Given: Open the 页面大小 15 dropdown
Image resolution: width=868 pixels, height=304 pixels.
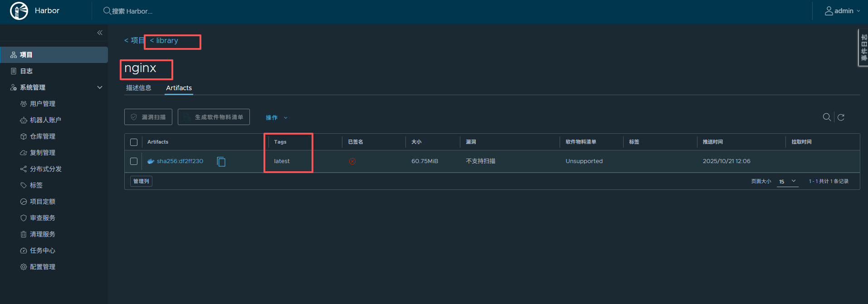Looking at the screenshot, I should (x=788, y=181).
